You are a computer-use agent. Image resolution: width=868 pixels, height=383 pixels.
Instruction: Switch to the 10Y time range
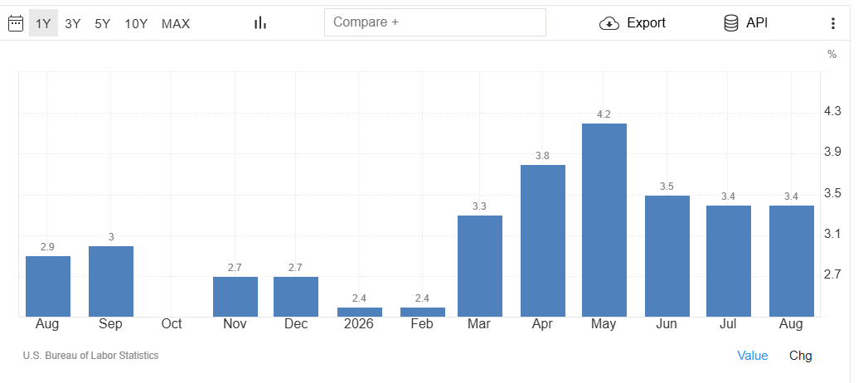[x=136, y=23]
